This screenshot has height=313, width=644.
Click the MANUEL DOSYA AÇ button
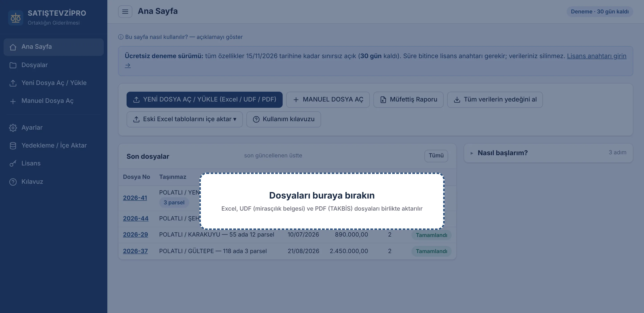[328, 99]
